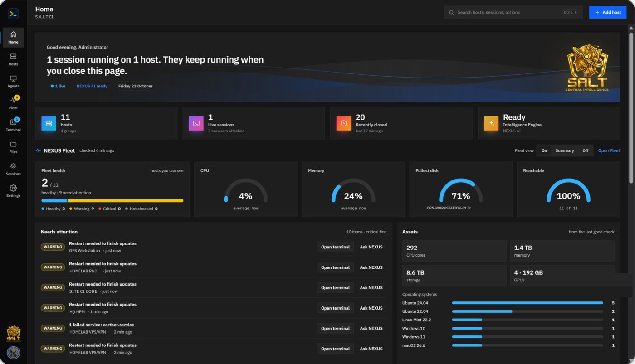
Task: Click the NEXUS Fleet pulse icon
Action: pos(38,150)
